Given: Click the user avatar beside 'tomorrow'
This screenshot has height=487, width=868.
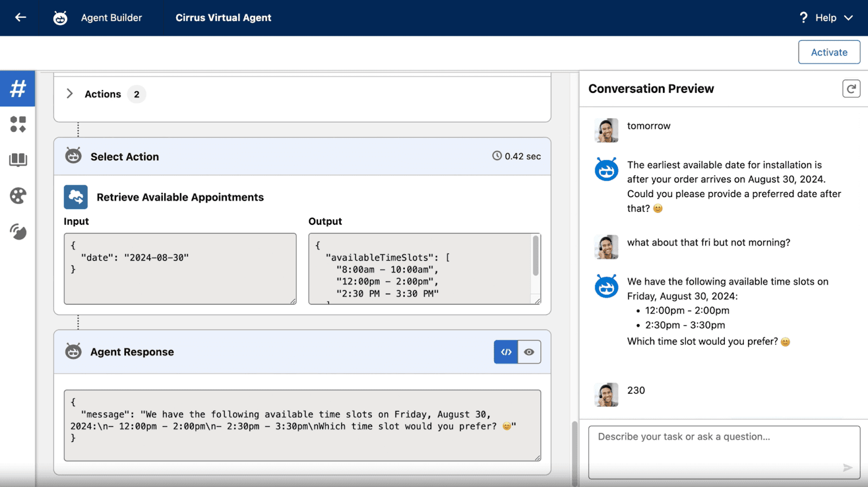Looking at the screenshot, I should click(607, 130).
